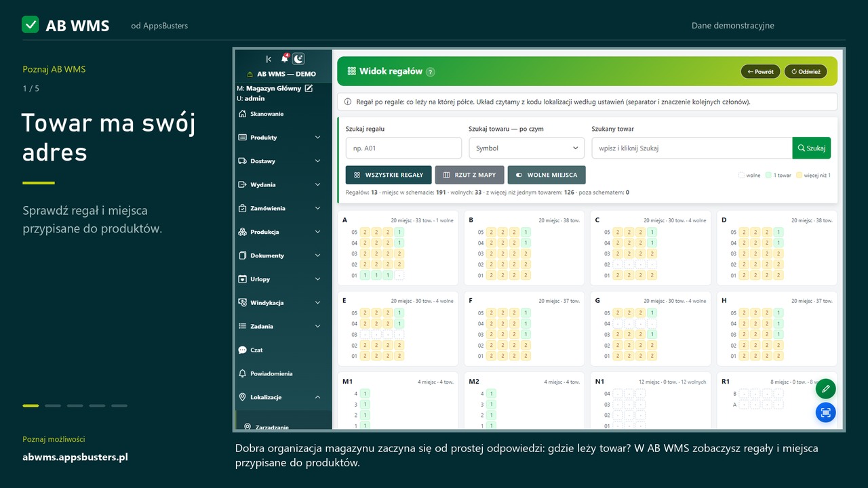
Task: Click the rack M2 card header
Action: [524, 382]
